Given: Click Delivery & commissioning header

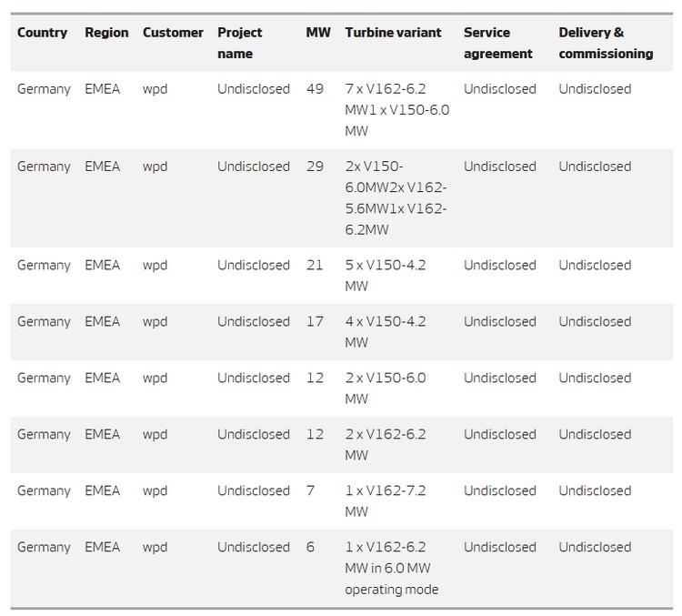Looking at the screenshot, I should (606, 43).
